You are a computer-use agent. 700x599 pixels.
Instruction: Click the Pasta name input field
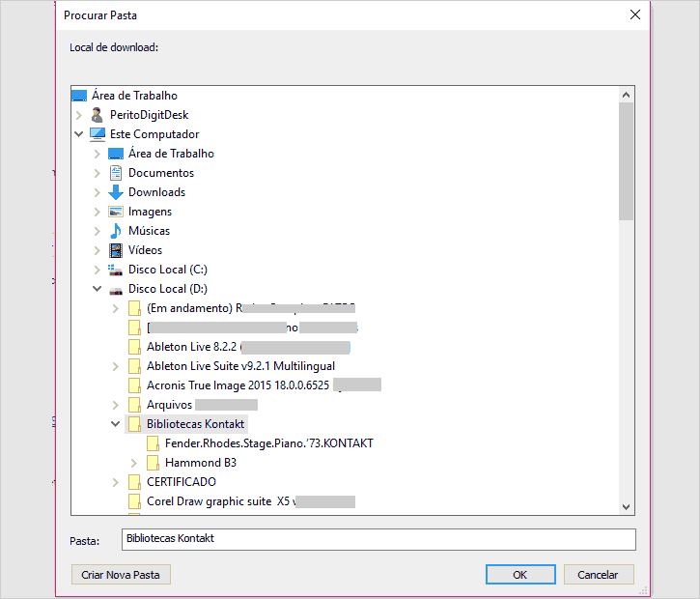[378, 539]
